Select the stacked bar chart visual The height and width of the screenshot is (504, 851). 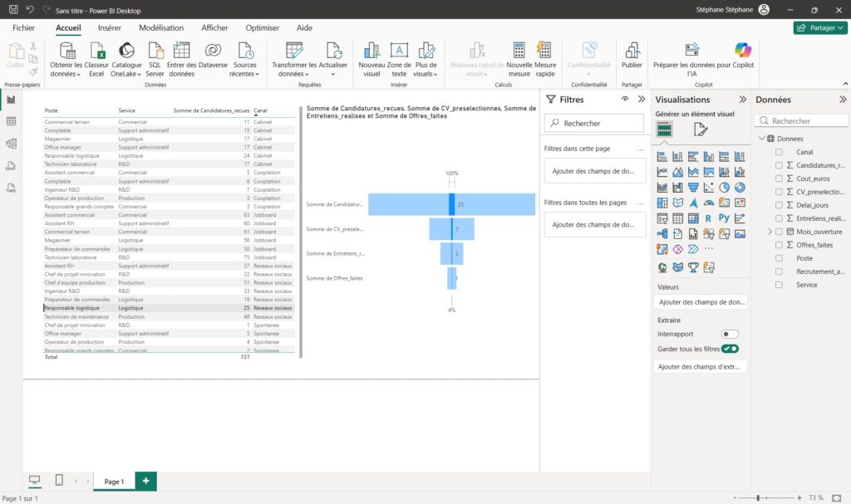click(x=662, y=157)
